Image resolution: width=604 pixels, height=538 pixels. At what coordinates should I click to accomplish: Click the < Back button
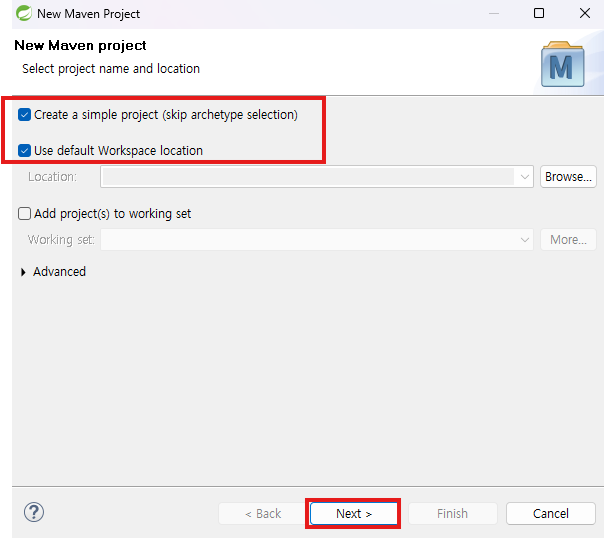(263, 513)
